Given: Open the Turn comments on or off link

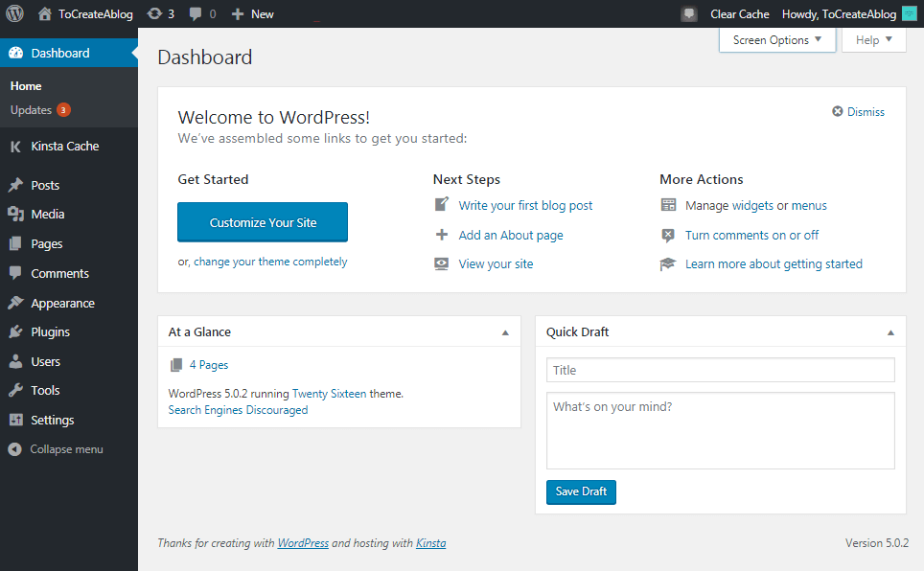Looking at the screenshot, I should tap(751, 235).
